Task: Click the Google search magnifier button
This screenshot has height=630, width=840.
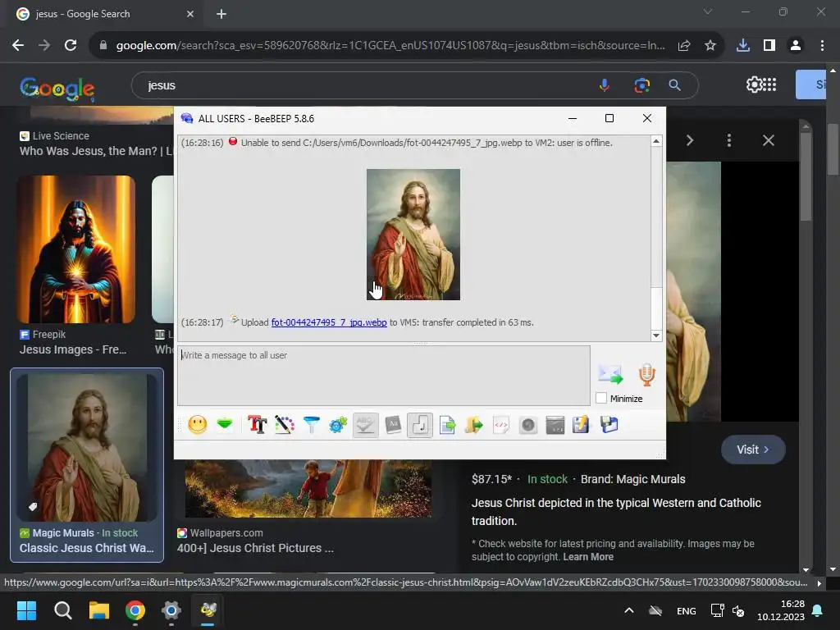Action: coord(675,85)
